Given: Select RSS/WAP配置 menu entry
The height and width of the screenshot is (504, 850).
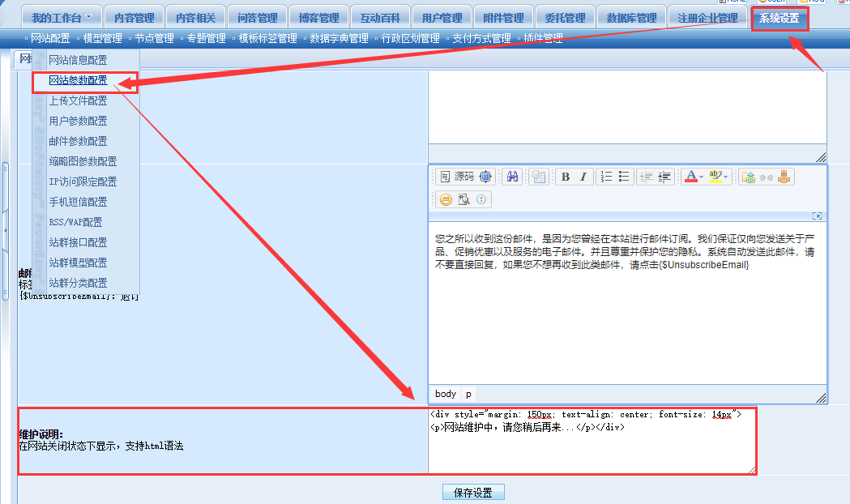Looking at the screenshot, I should 75,222.
